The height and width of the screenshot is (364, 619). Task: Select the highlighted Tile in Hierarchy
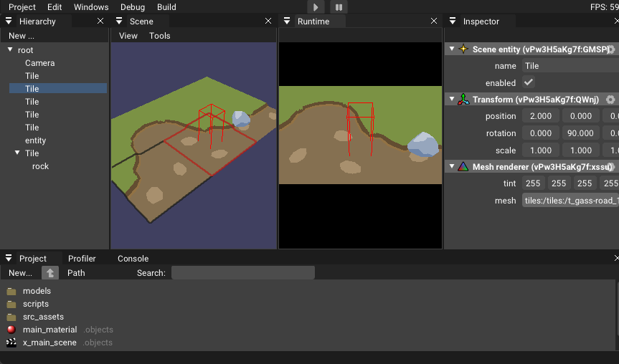click(58, 88)
